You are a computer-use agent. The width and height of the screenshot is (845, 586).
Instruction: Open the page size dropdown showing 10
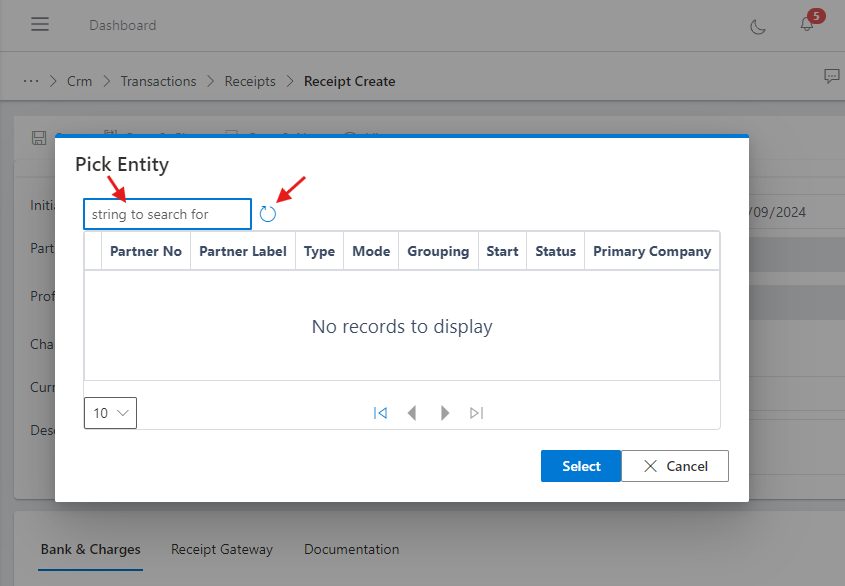110,412
